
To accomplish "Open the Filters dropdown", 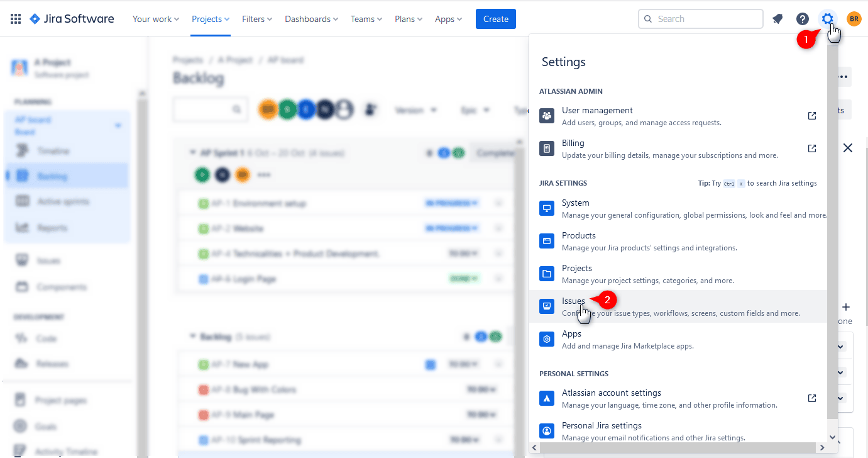I will point(257,19).
